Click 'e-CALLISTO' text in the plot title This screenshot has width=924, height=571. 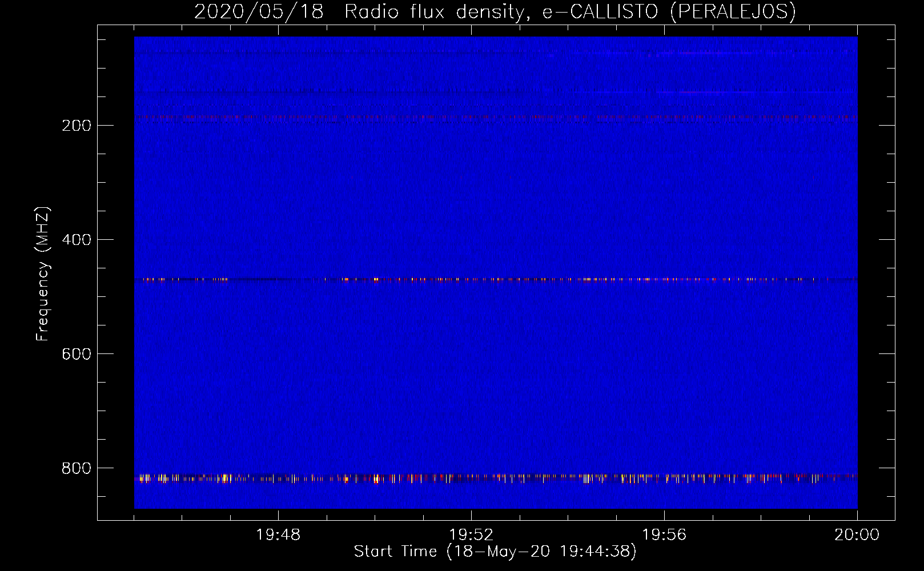pyautogui.click(x=600, y=11)
